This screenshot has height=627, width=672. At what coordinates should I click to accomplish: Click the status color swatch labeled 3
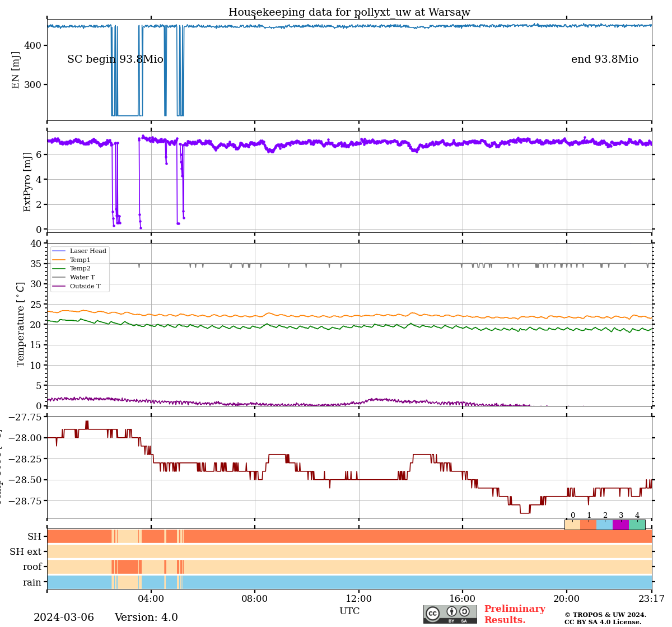pyautogui.click(x=621, y=525)
